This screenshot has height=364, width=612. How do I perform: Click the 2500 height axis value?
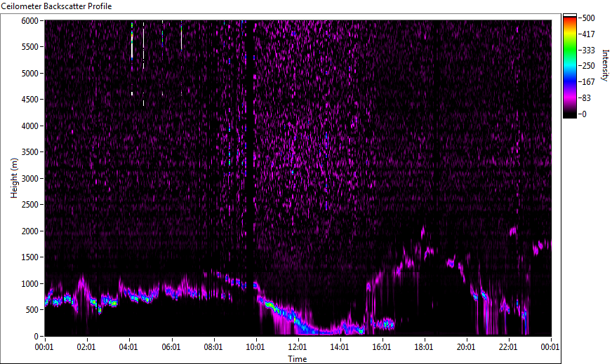(x=30, y=205)
